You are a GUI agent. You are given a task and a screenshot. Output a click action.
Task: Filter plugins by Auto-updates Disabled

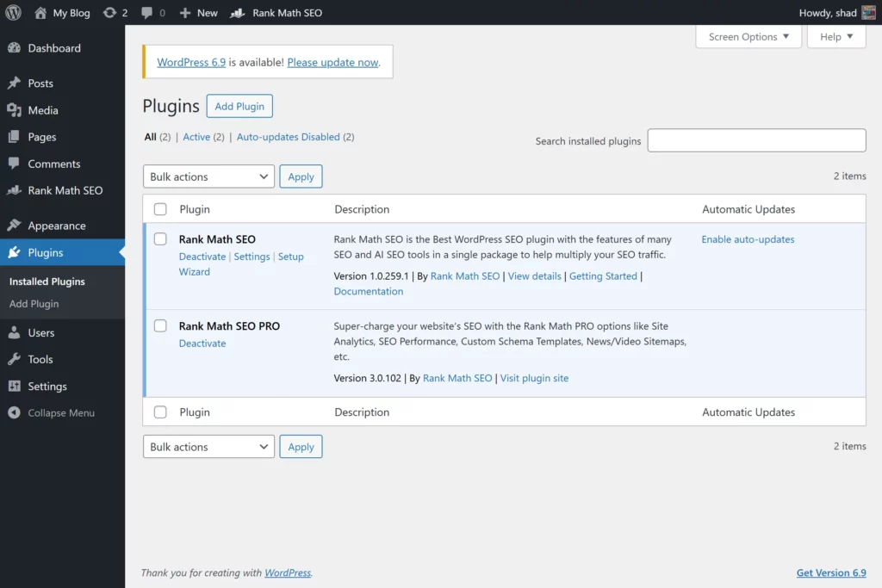(x=288, y=137)
